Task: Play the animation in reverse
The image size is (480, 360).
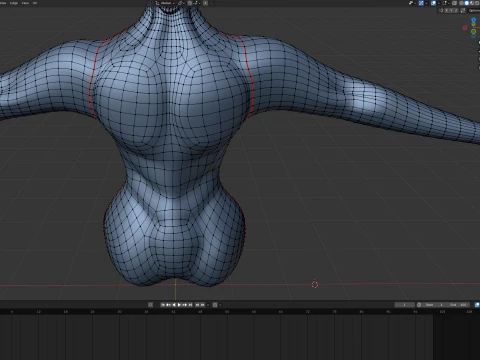Action: coord(174,305)
